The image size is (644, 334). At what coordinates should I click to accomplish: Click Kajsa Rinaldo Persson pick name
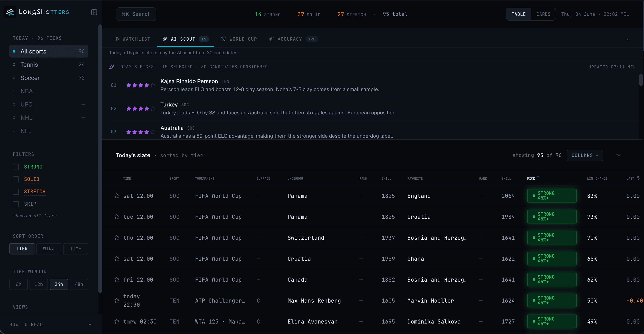pyautogui.click(x=189, y=81)
